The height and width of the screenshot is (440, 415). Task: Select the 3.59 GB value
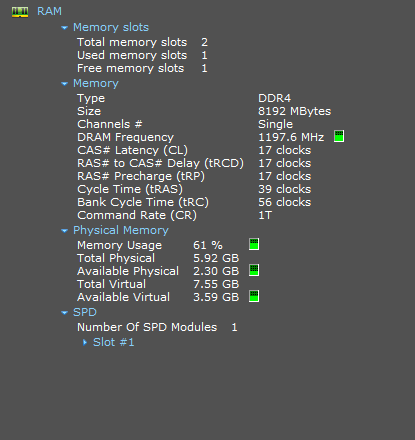(x=216, y=297)
